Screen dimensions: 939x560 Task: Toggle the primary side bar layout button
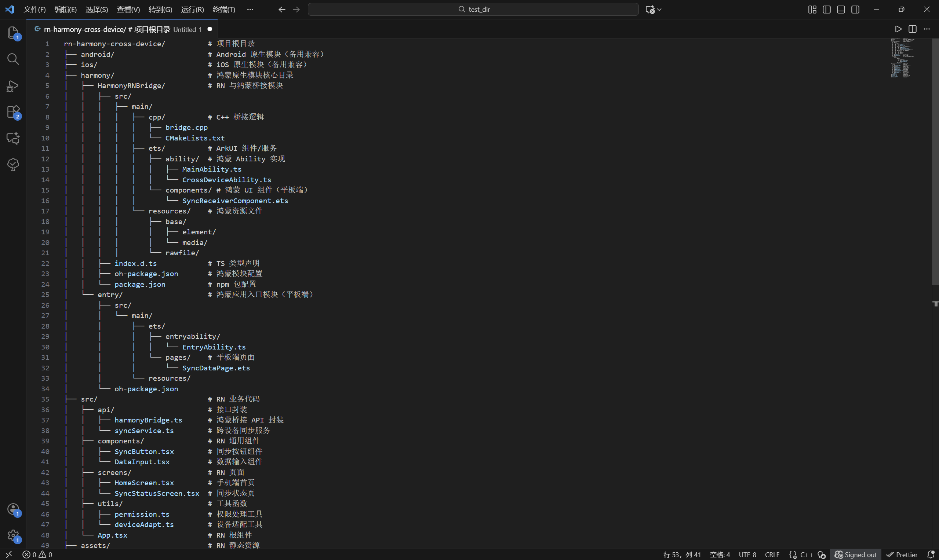pos(826,10)
